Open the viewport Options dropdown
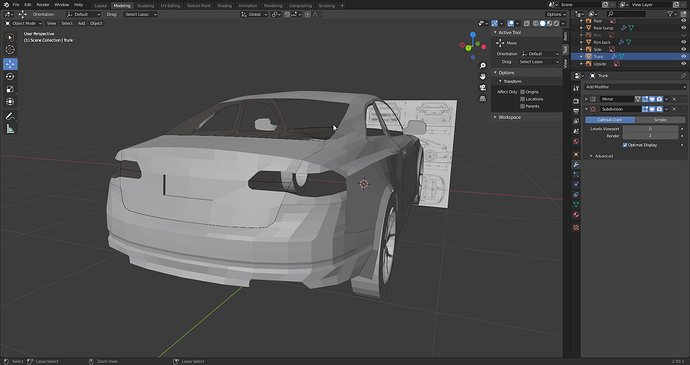690x365 pixels. click(556, 15)
